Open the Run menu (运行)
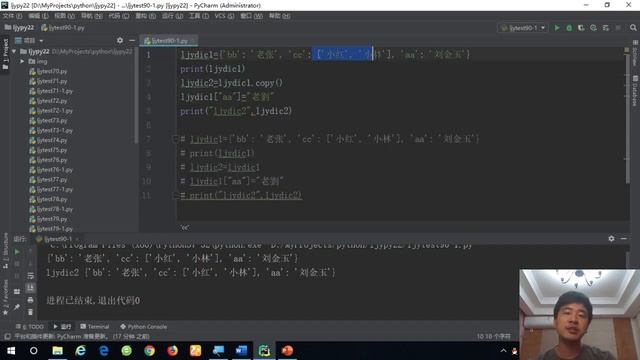Viewport: 640px width, 360px height. coord(172,16)
